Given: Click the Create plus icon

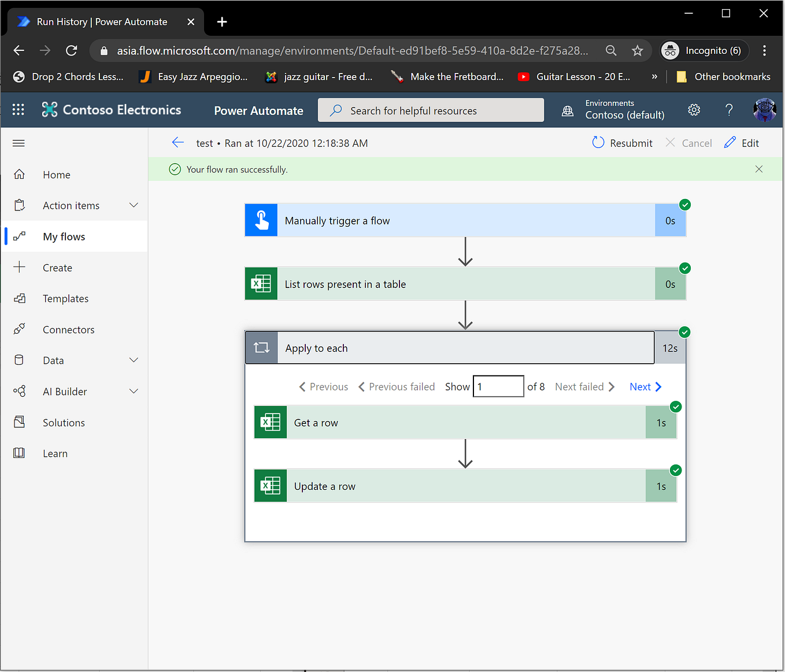Looking at the screenshot, I should coord(19,267).
